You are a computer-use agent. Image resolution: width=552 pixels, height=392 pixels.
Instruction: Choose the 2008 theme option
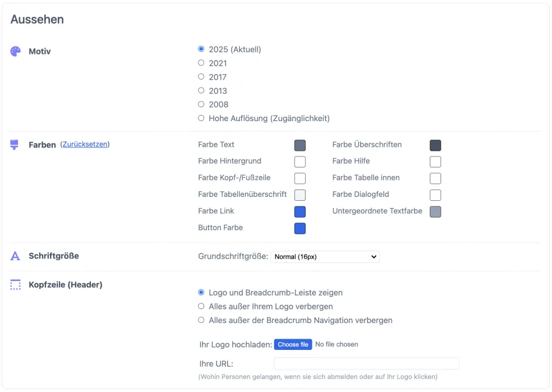201,104
